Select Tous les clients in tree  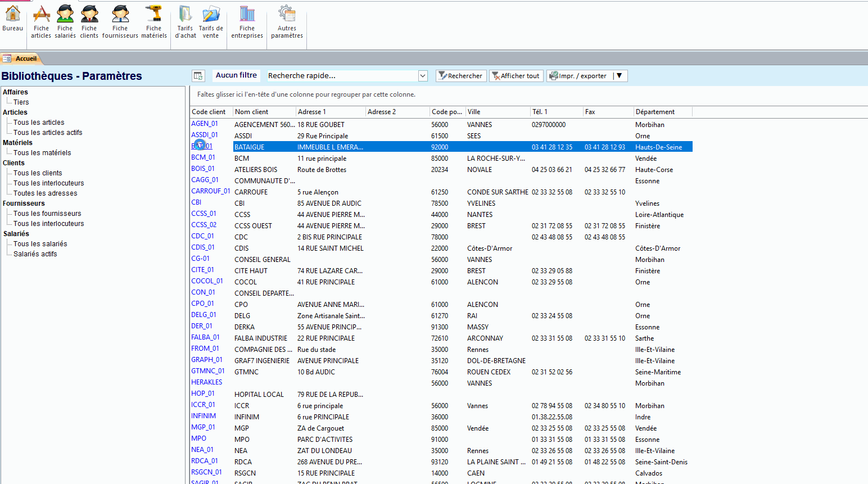click(38, 173)
